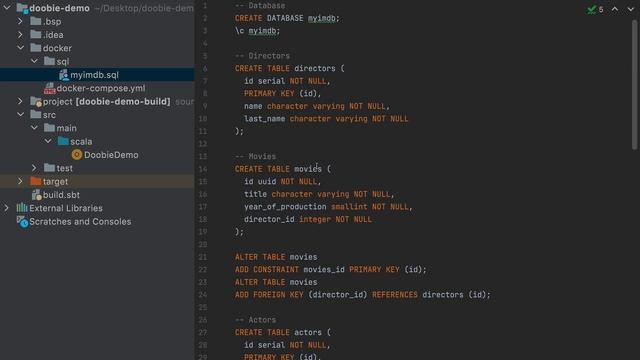Collapse the src folder
Screen dimensions: 640x360
pos(20,115)
